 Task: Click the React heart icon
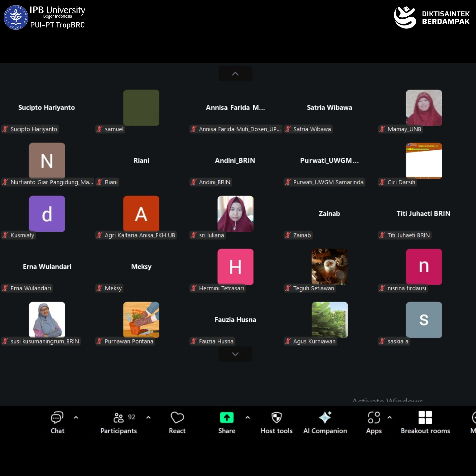[177, 422]
